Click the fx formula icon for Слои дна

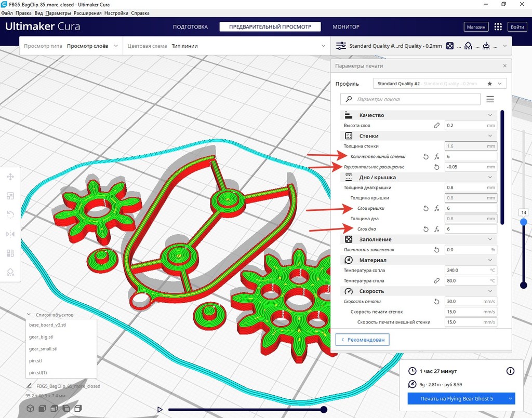[436, 229]
